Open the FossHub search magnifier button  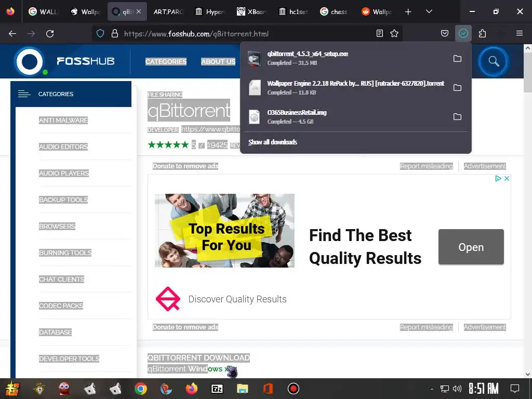pos(494,61)
